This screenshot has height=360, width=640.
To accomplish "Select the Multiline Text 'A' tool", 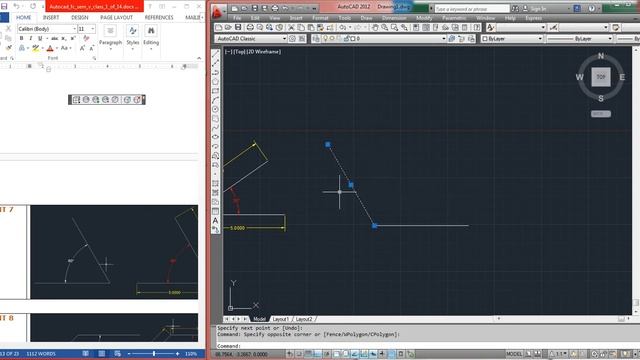I will pos(216,221).
